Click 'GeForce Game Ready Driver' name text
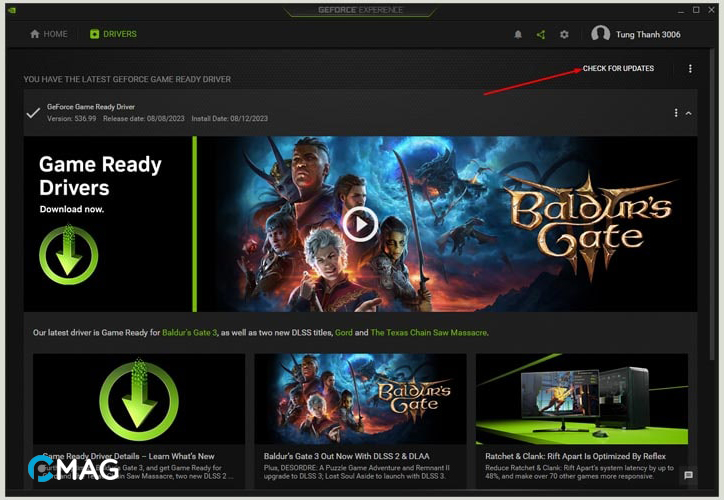This screenshot has height=500, width=724. [x=91, y=107]
